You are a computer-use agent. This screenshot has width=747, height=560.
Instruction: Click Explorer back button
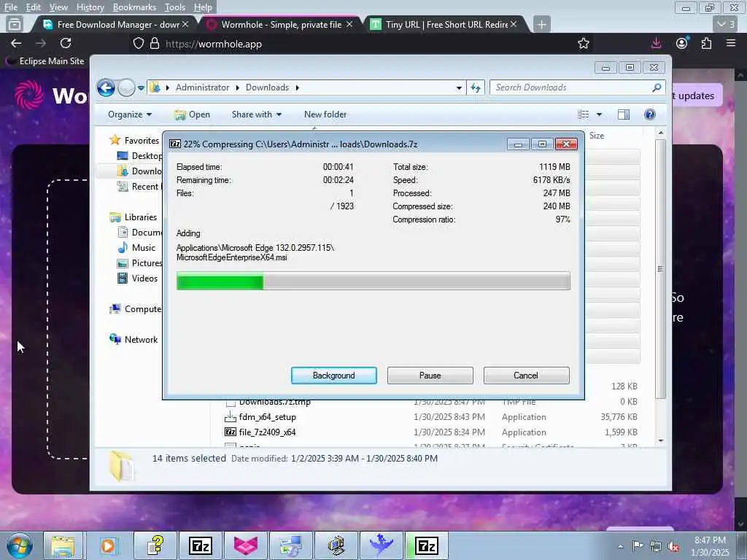106,87
